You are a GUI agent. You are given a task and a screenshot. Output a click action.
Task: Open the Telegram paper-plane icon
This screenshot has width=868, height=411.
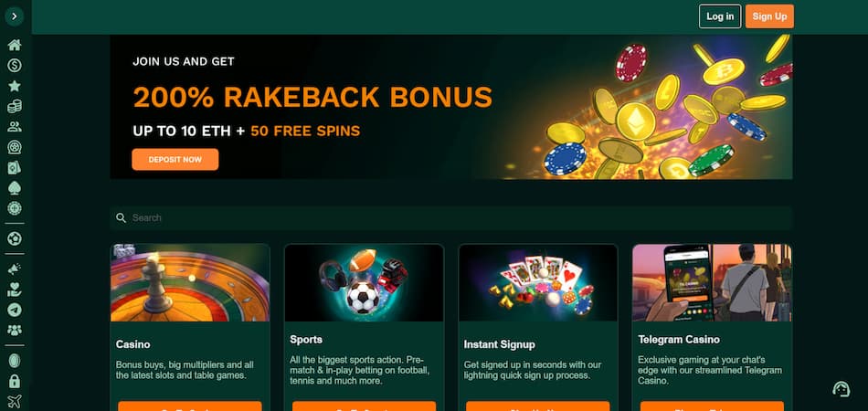coord(15,310)
